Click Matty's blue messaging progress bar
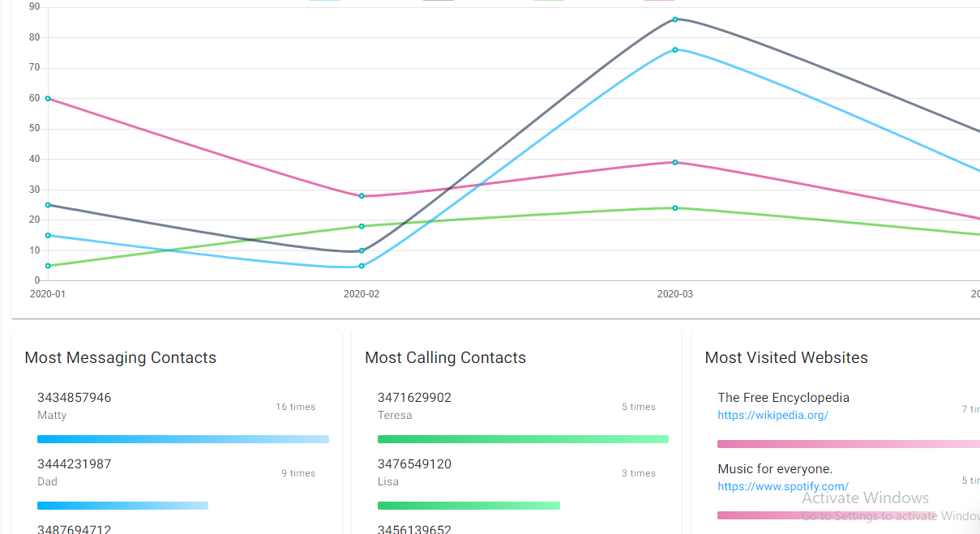This screenshot has width=980, height=534. click(x=183, y=439)
